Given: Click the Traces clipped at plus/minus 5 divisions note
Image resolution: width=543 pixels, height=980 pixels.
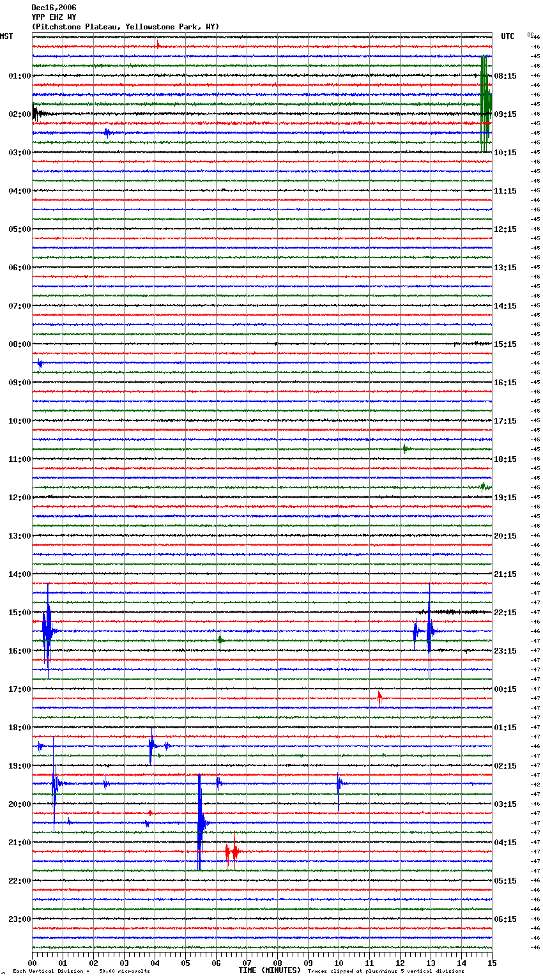Looking at the screenshot, I should 386,971.
